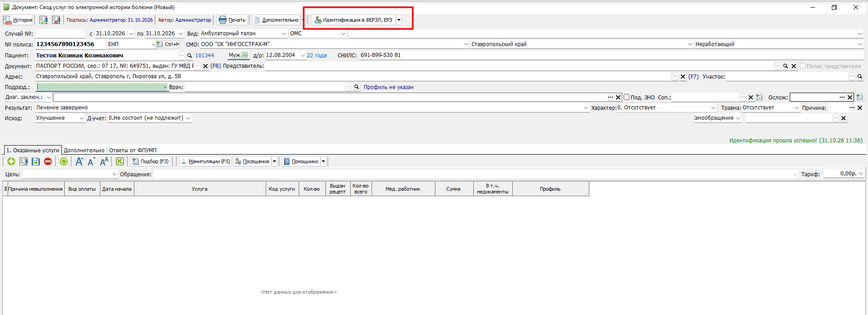Viewport: 868px width, 315px height.
Task: Click the magnifier icon next to Врач field
Action: point(357,87)
